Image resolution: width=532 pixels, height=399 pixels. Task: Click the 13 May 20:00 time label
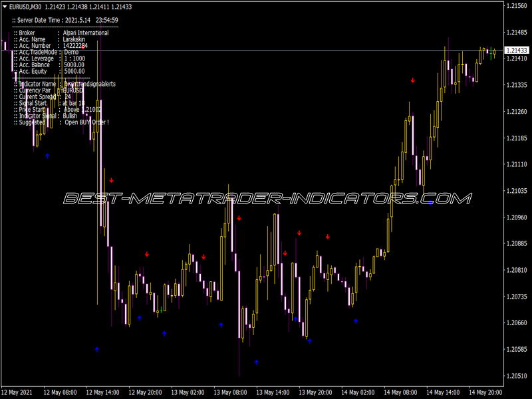pyautogui.click(x=315, y=392)
